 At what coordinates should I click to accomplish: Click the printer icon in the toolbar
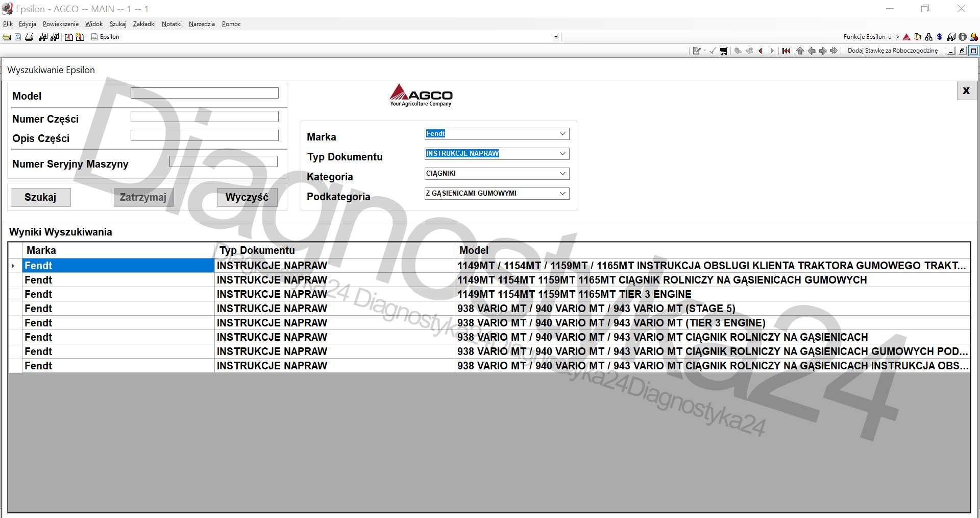[x=29, y=37]
